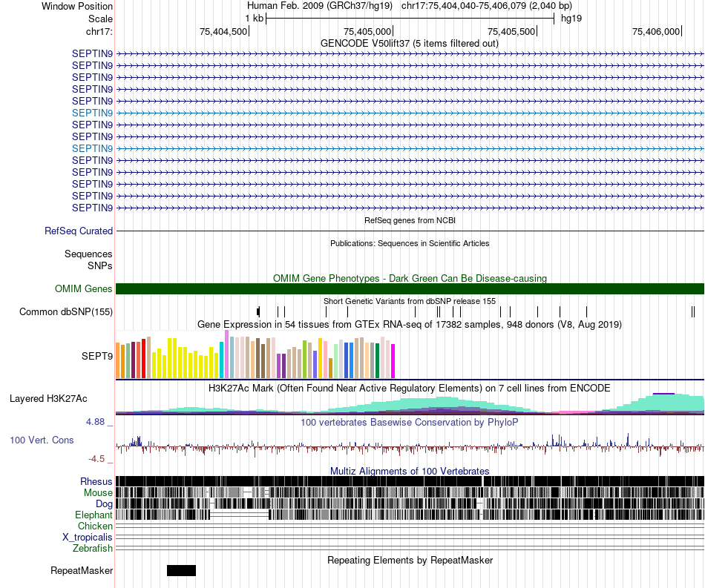
Task: Select the Chicken alignment row label
Action: click(95, 526)
